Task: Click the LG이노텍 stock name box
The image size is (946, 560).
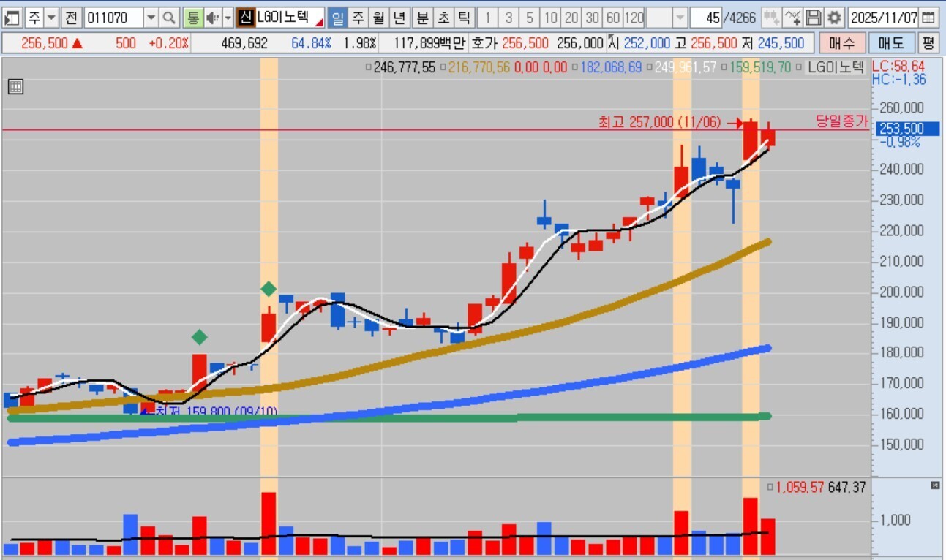Action: [289, 17]
